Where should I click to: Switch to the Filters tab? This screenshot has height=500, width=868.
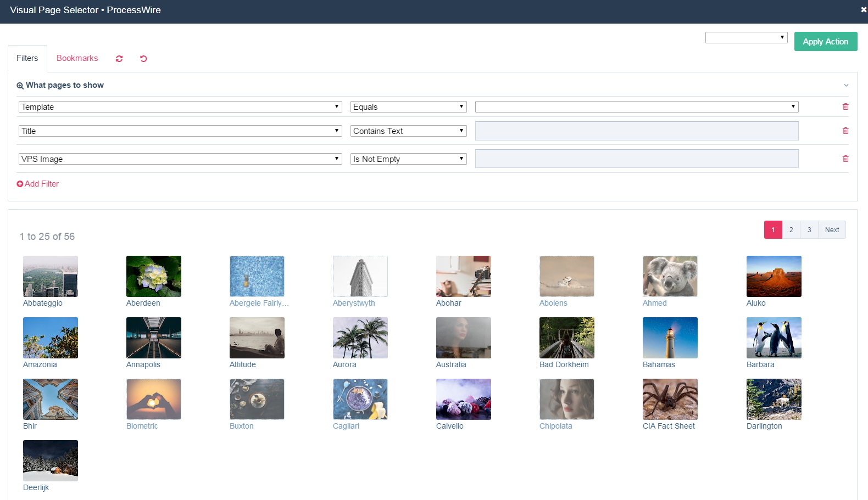coord(27,58)
